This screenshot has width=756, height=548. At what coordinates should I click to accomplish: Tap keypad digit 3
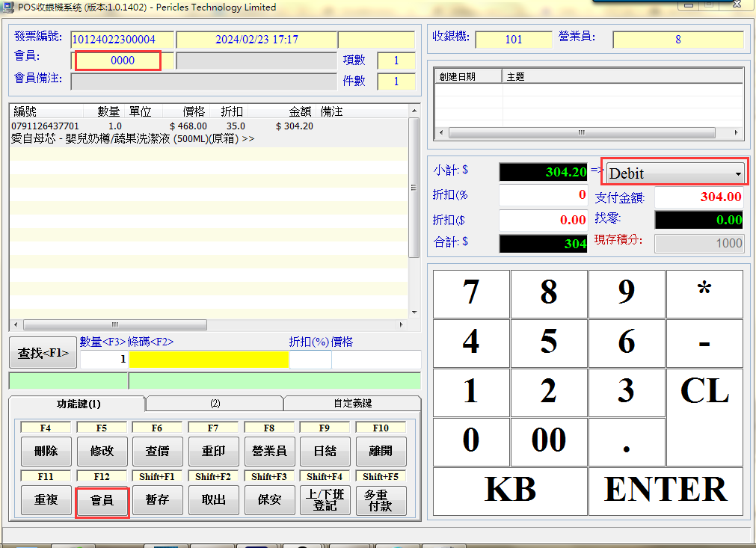point(627,392)
